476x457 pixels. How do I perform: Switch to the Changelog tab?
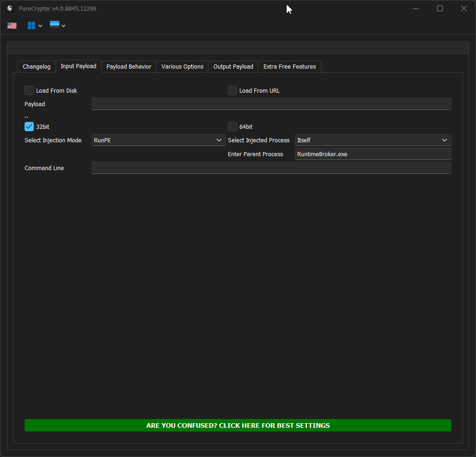click(37, 67)
